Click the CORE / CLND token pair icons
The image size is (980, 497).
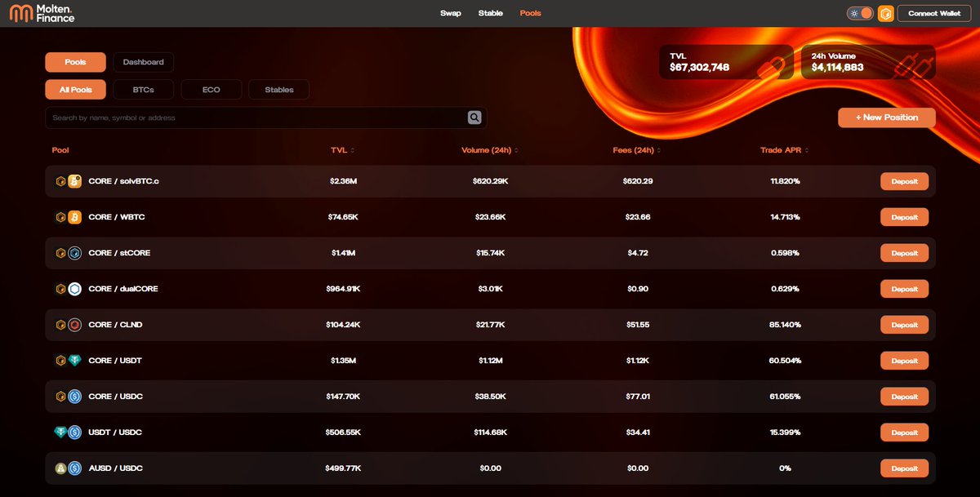[x=68, y=325]
